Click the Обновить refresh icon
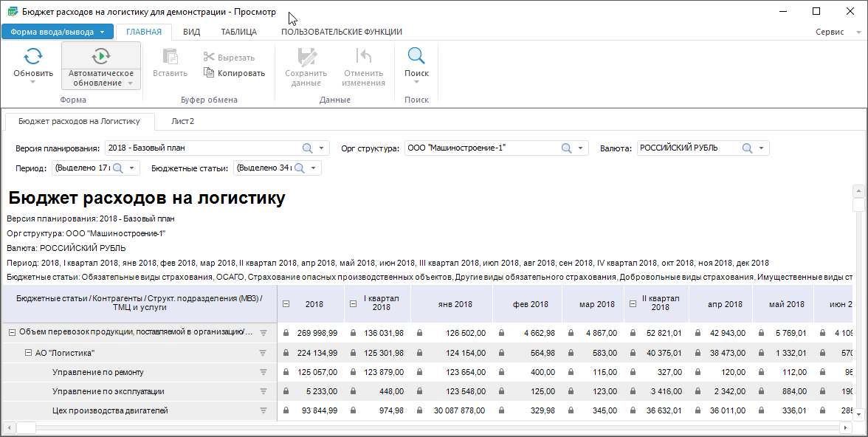This screenshot has width=868, height=437. pyautogui.click(x=33, y=57)
